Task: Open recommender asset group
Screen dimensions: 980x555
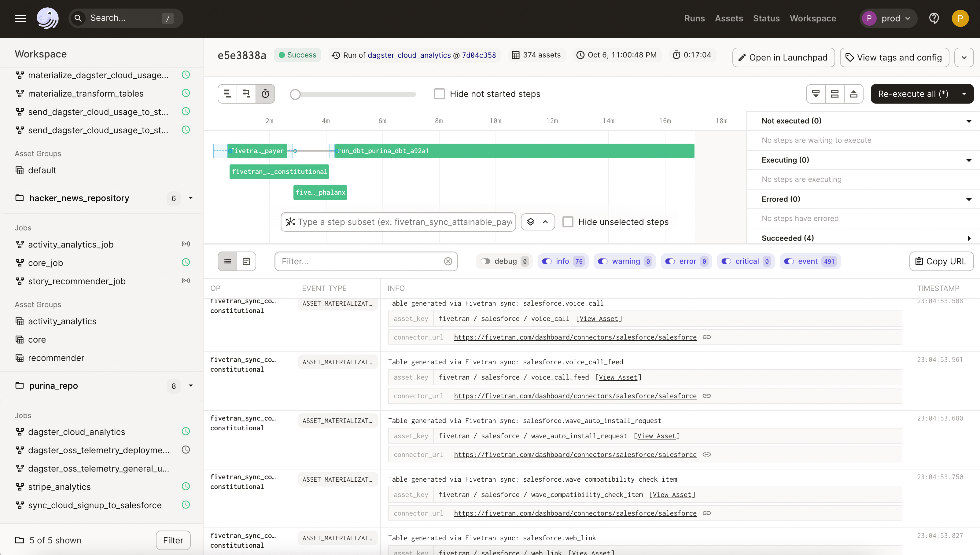Action: [x=56, y=358]
